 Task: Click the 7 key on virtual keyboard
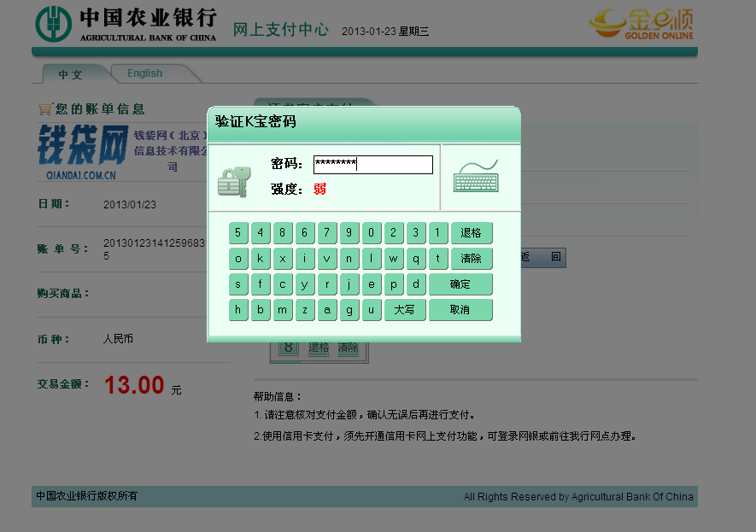(327, 233)
